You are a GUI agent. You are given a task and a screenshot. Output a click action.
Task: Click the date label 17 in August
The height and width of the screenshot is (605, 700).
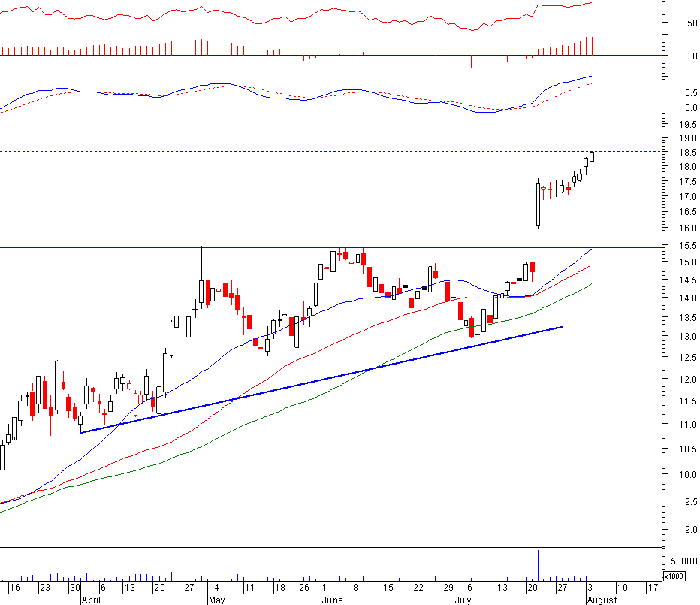[x=653, y=588]
